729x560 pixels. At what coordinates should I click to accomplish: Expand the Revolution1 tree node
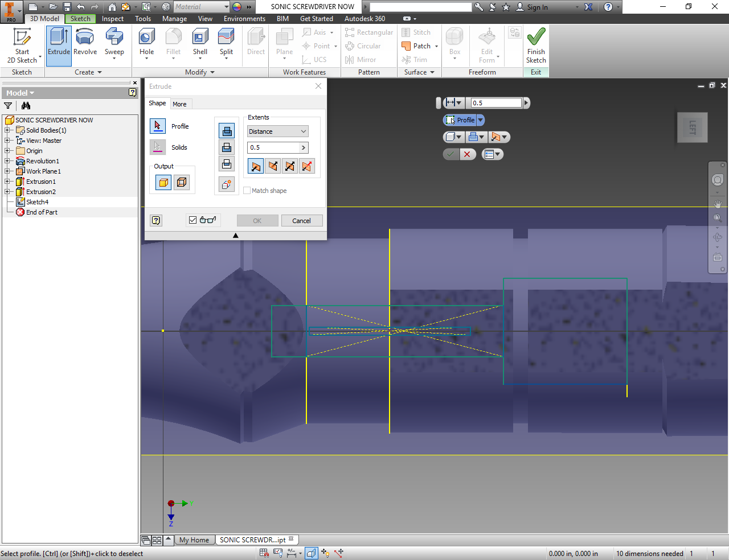7,161
